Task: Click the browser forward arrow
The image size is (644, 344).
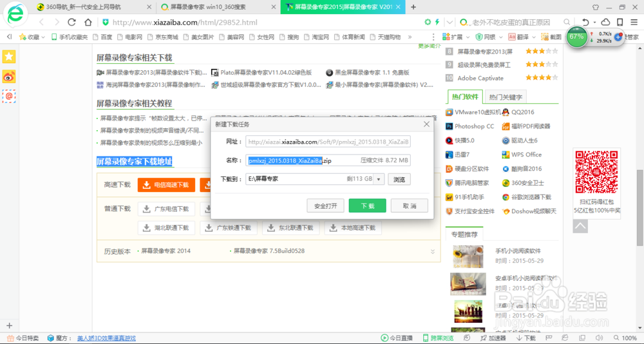Action: click(57, 22)
